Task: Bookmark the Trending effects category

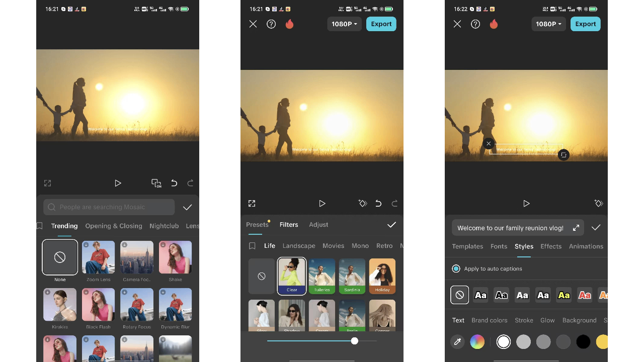Action: click(x=39, y=226)
